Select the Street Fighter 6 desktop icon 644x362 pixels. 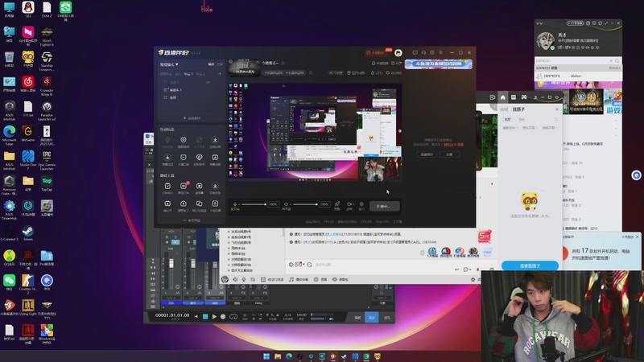tap(47, 36)
